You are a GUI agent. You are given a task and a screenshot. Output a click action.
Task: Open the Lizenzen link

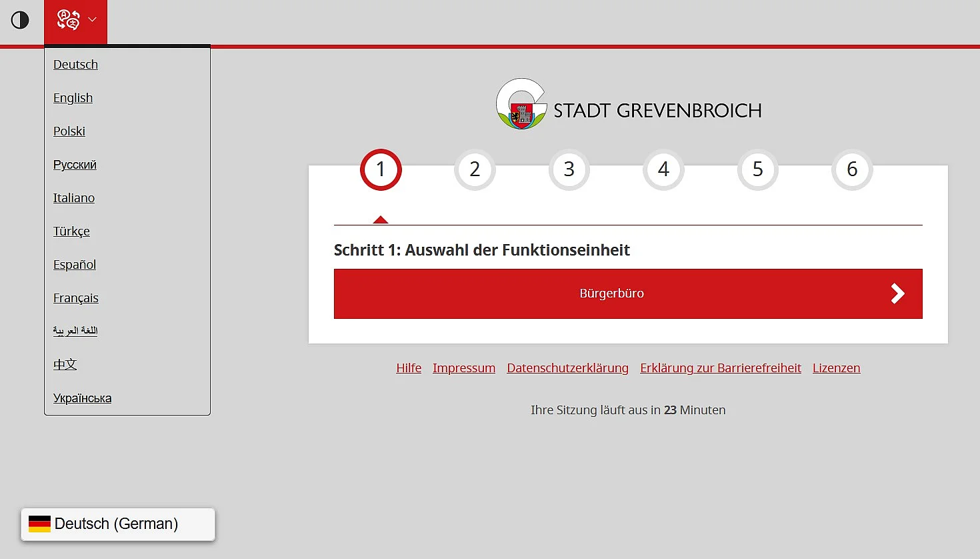click(x=836, y=368)
